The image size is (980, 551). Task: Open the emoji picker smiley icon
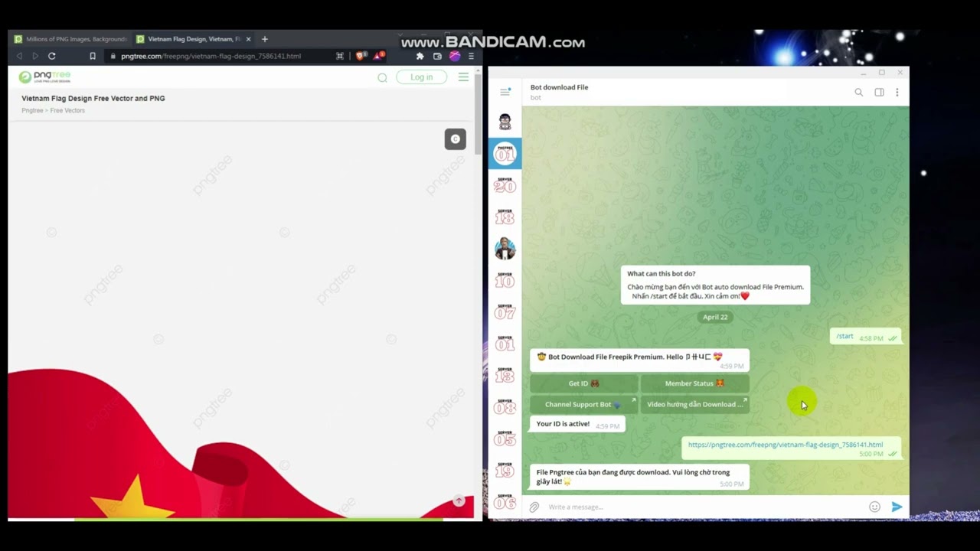[x=874, y=507]
